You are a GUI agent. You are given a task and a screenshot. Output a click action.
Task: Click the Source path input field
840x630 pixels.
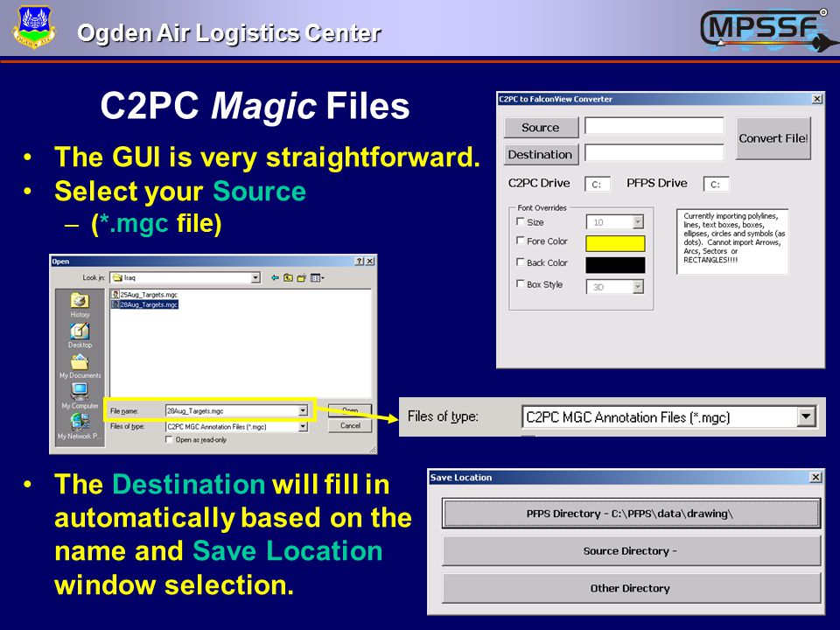click(654, 125)
